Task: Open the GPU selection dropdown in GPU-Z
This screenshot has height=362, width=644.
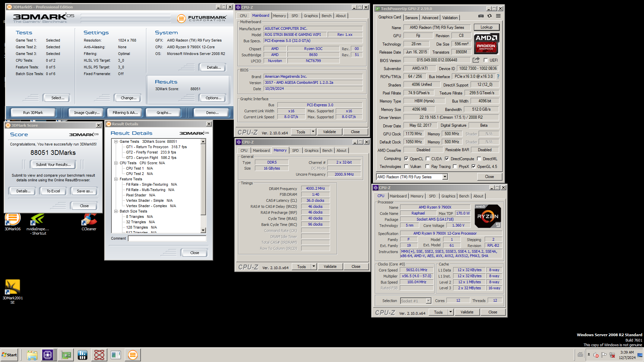Action: [445, 177]
